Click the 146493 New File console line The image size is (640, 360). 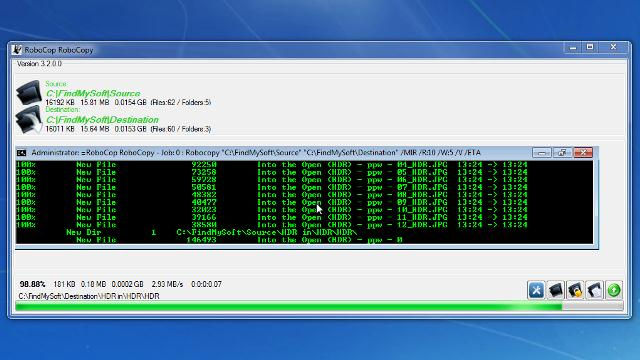pos(239,240)
